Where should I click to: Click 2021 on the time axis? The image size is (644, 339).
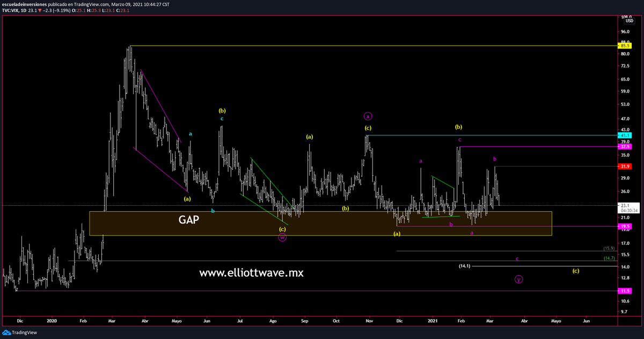[433, 320]
